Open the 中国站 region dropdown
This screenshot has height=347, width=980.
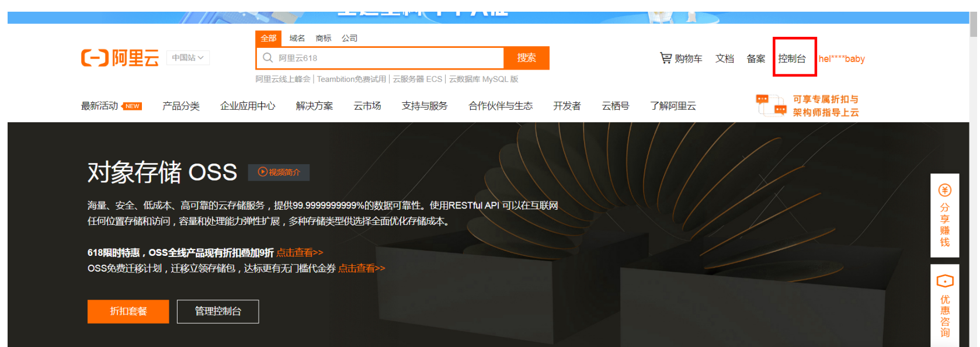[187, 58]
